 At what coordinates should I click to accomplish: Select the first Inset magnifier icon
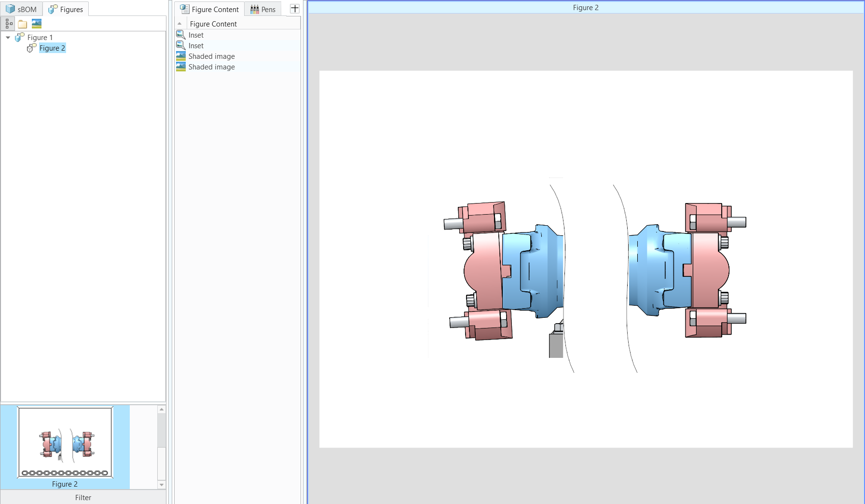point(180,34)
